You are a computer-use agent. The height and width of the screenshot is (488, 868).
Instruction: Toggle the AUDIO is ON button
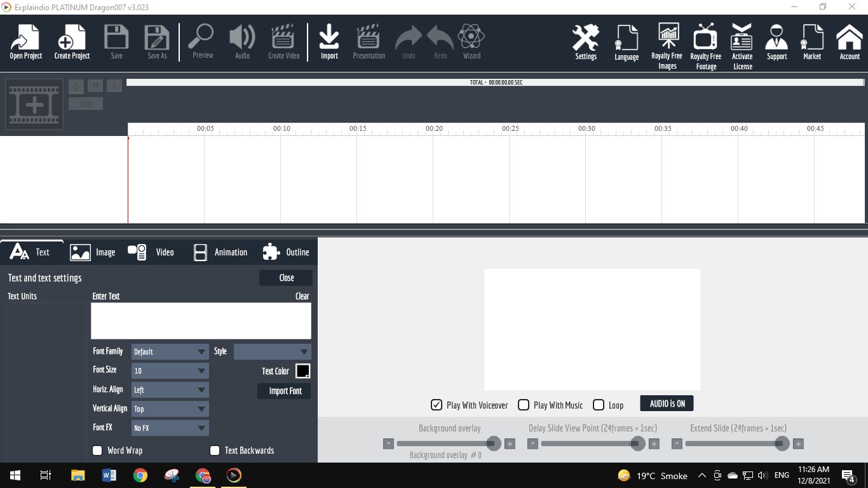pos(667,403)
